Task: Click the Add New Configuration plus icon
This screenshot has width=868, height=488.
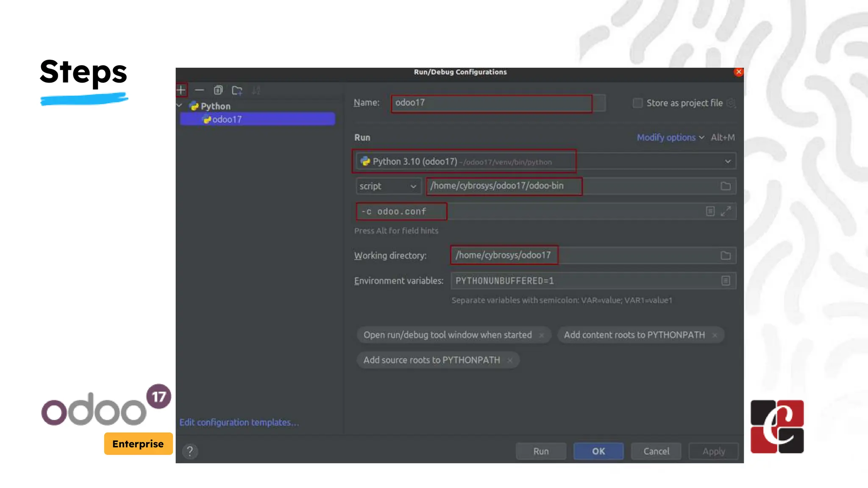Action: click(x=181, y=90)
